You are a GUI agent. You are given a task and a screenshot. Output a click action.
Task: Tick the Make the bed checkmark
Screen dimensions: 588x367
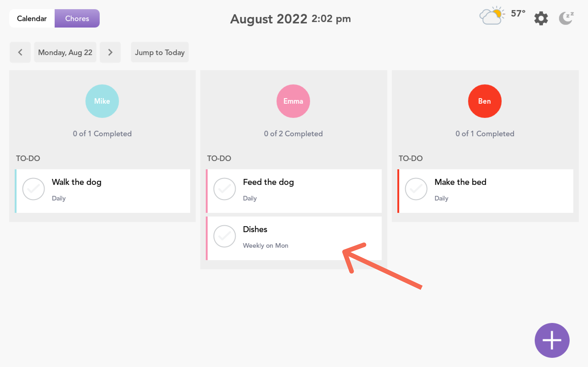pyautogui.click(x=416, y=189)
